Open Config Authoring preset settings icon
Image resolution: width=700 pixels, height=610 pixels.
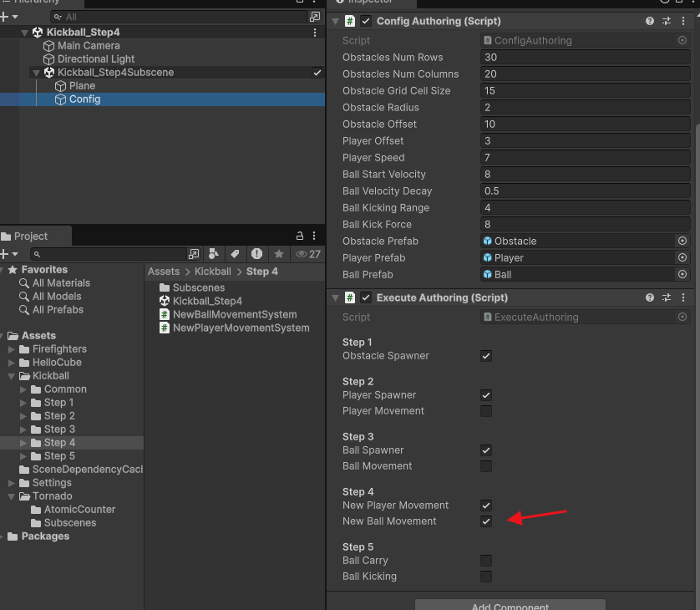click(x=667, y=21)
